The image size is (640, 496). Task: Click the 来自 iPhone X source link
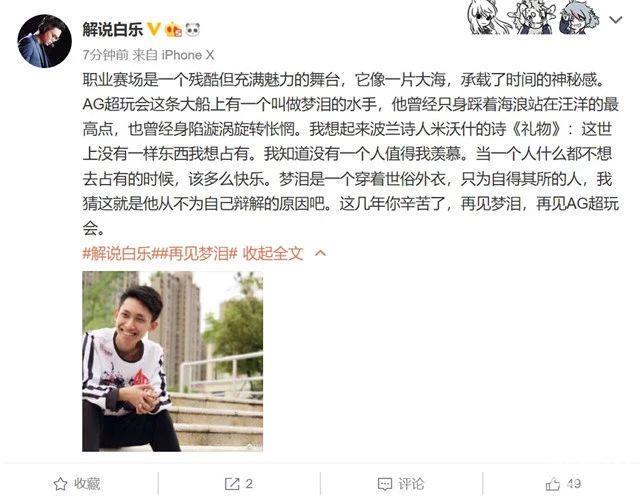click(173, 55)
